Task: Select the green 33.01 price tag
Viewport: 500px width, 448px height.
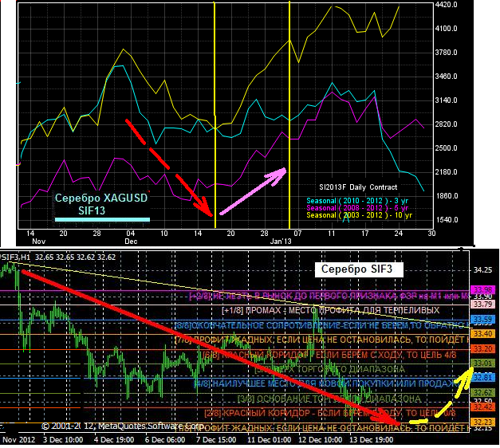Action: pyautogui.click(x=482, y=364)
